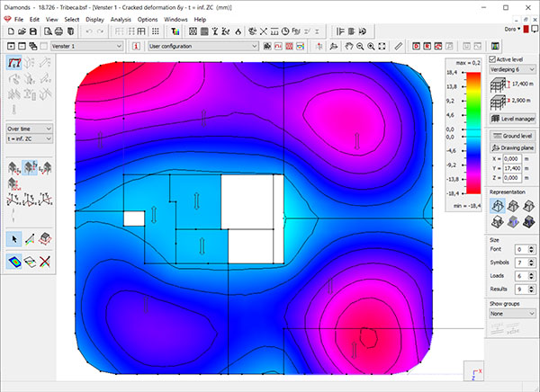Click the zoom to fit icon
This screenshot has height=392, width=540.
[382, 46]
